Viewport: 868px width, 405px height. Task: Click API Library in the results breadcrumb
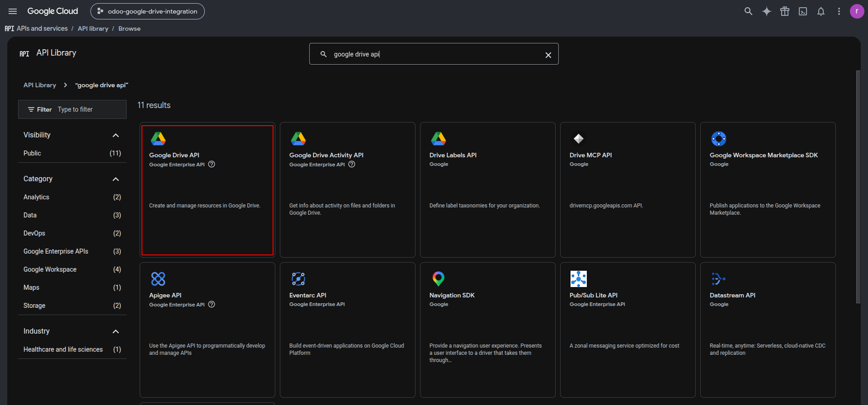(x=40, y=85)
